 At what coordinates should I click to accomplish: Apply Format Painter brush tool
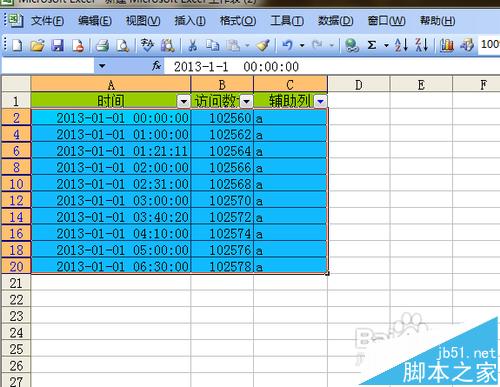click(263, 45)
